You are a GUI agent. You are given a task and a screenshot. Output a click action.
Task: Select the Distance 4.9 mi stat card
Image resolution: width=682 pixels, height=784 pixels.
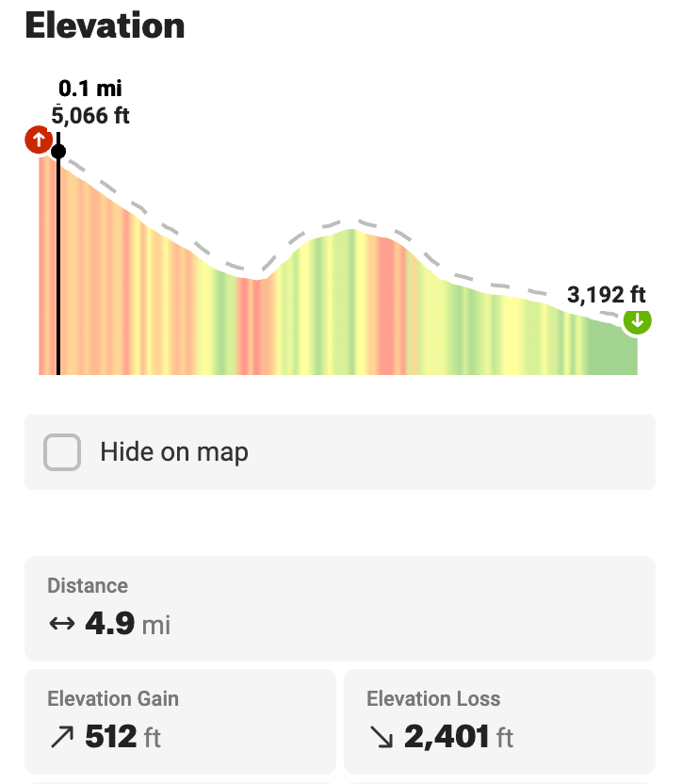pos(339,608)
